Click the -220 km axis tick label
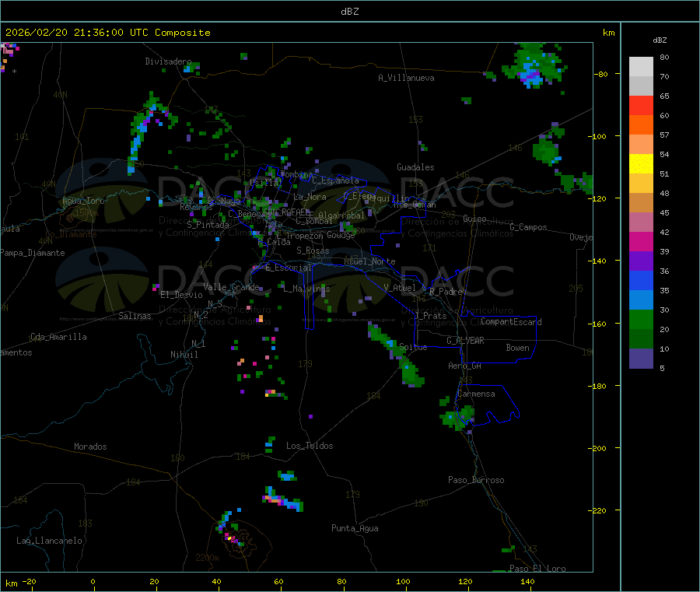Image resolution: width=700 pixels, height=592 pixels. pos(599,511)
